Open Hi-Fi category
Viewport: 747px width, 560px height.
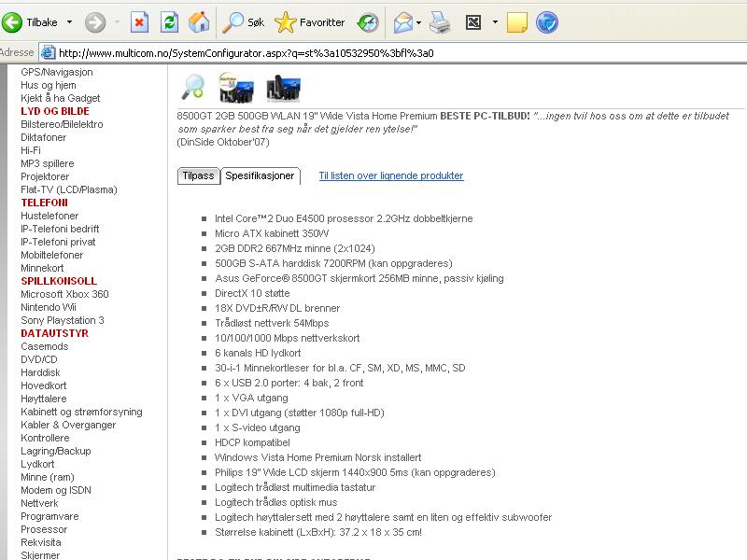click(31, 150)
